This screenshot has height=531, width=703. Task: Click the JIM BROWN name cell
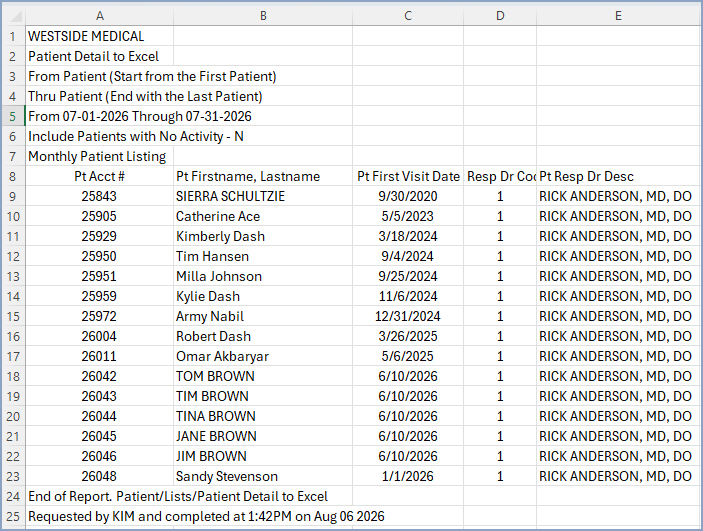coord(263,457)
